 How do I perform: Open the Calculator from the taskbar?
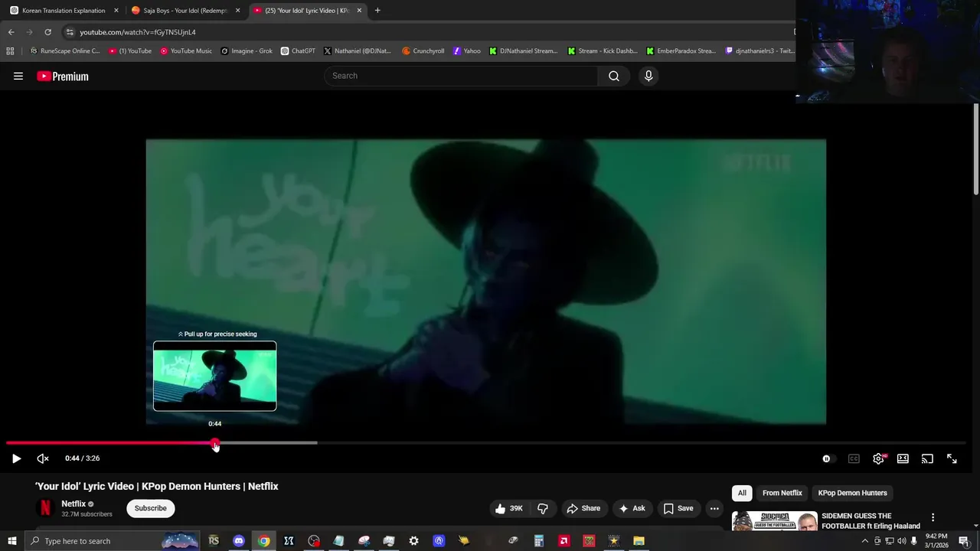pyautogui.click(x=538, y=541)
